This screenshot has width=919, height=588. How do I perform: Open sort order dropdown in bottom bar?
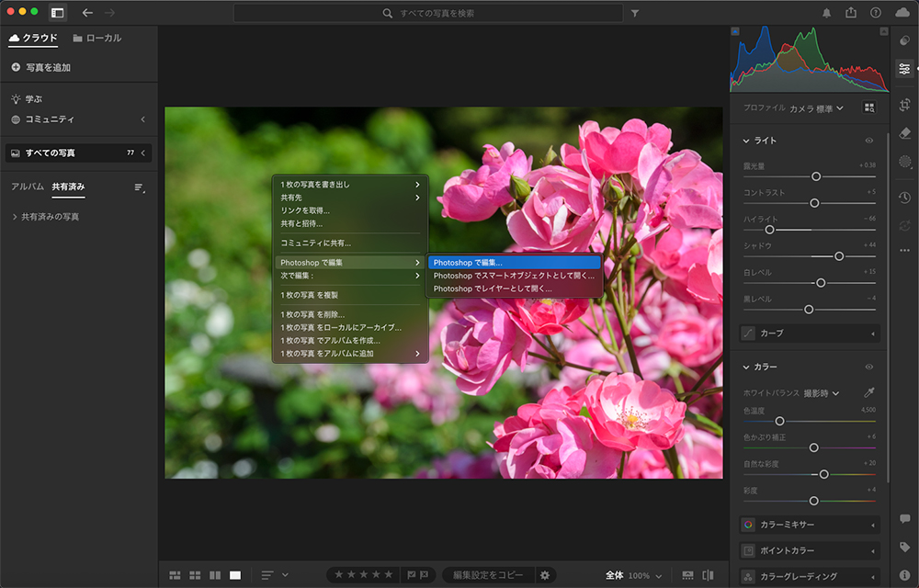tap(275, 575)
